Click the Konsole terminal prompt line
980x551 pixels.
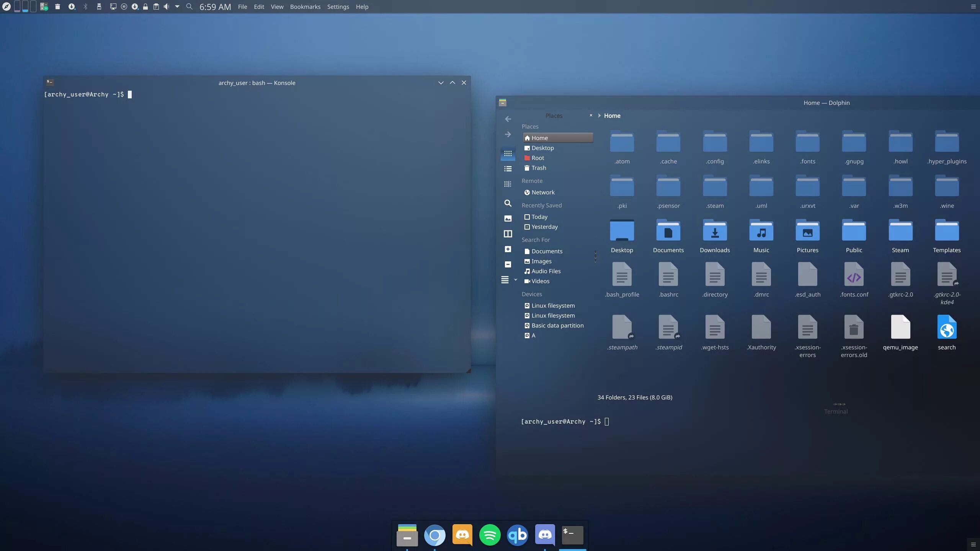[88, 95]
